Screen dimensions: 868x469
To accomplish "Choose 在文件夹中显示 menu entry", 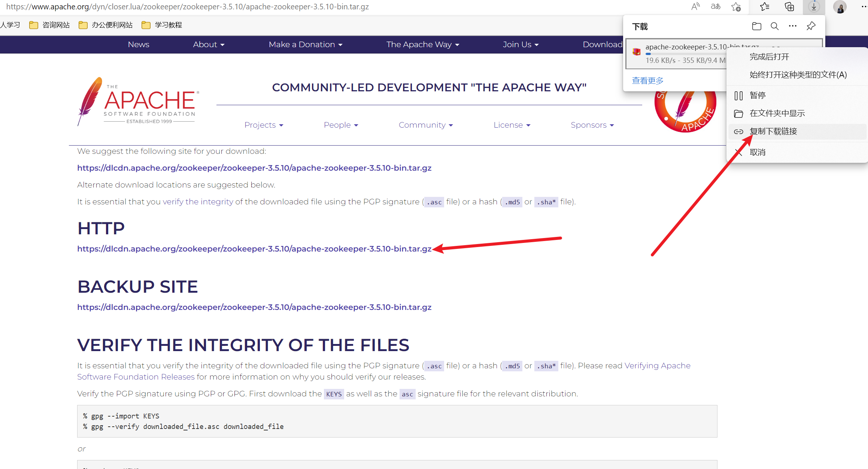I will (x=796, y=113).
